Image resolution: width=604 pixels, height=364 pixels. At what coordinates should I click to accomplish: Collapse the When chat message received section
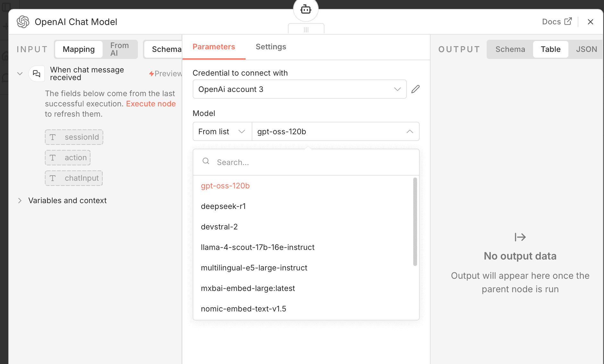[20, 74]
